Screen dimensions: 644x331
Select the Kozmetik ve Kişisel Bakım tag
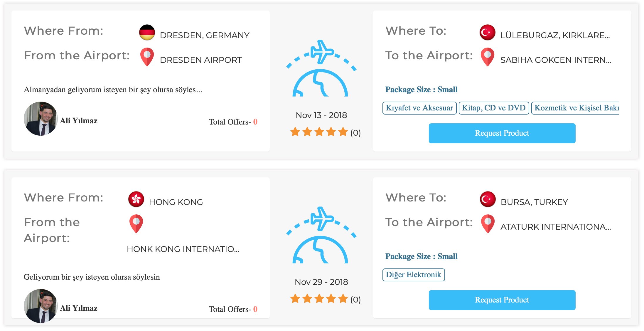tap(575, 108)
